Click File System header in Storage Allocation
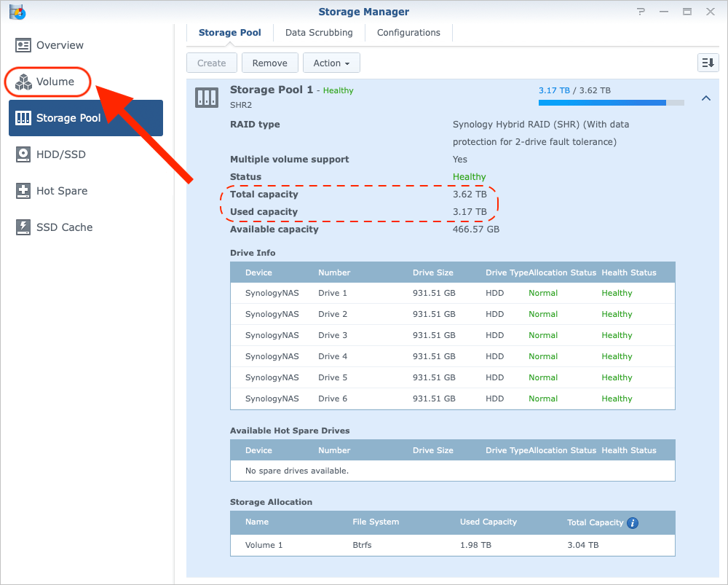The height and width of the screenshot is (585, 728). coord(376,522)
